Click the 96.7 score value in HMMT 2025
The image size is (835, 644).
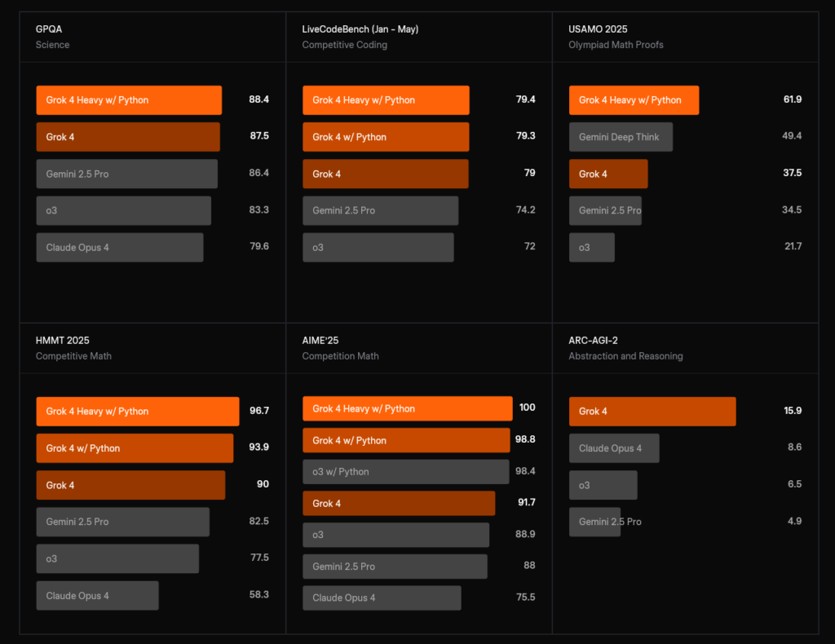[258, 411]
